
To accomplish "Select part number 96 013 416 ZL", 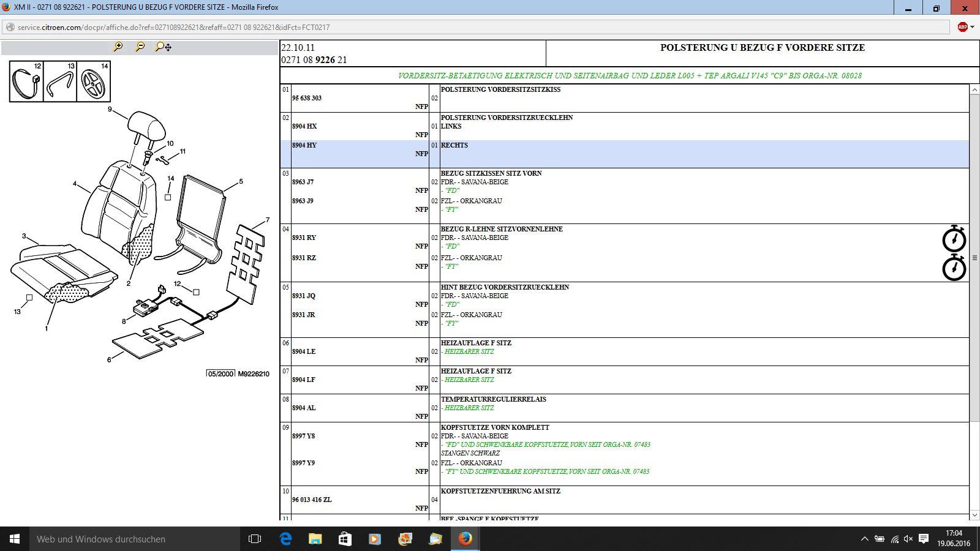I will [312, 500].
